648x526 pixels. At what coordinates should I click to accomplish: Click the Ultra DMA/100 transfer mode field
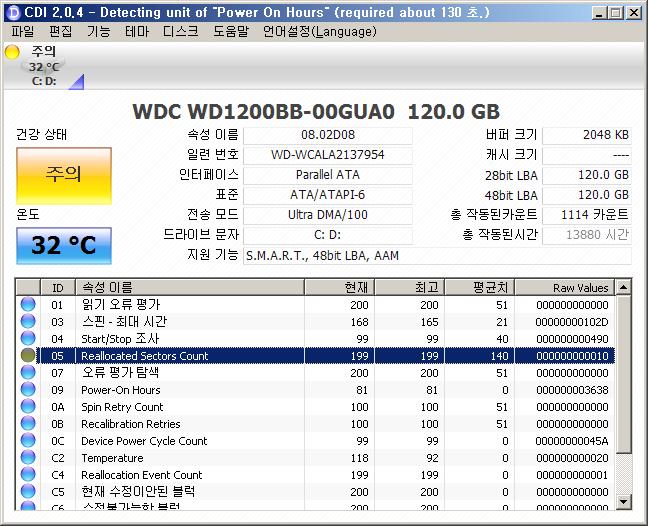pos(328,215)
